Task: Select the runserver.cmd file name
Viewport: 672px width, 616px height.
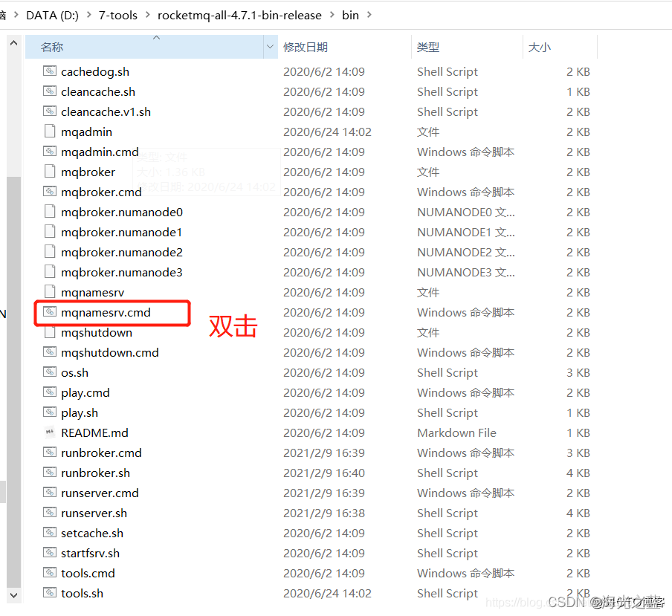Action: (x=100, y=493)
